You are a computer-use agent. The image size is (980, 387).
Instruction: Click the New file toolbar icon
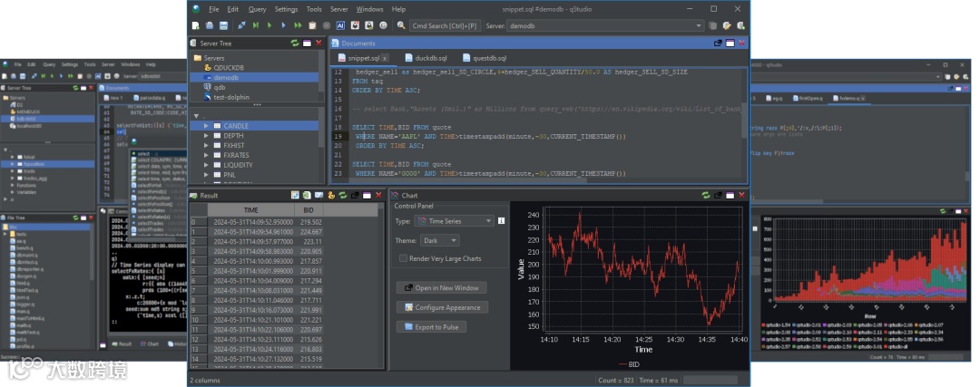tap(195, 25)
